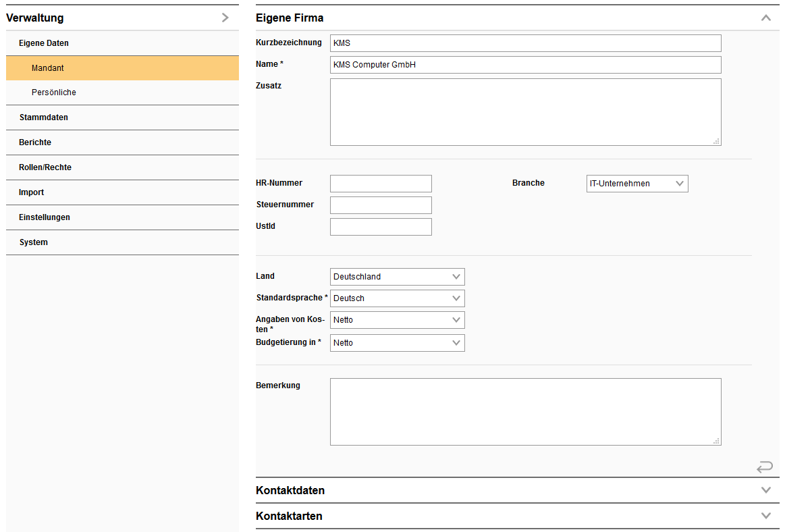Click the revert icon below the Bemerkung field

(x=765, y=467)
